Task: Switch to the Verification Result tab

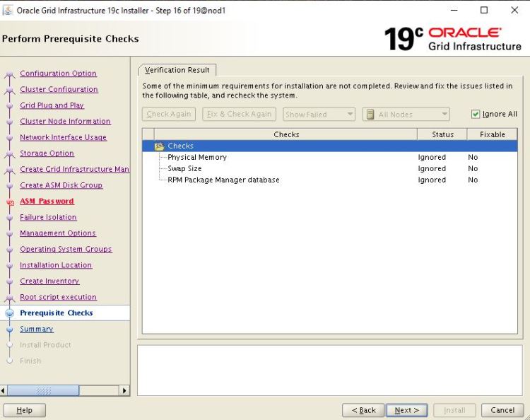Action: coord(177,70)
